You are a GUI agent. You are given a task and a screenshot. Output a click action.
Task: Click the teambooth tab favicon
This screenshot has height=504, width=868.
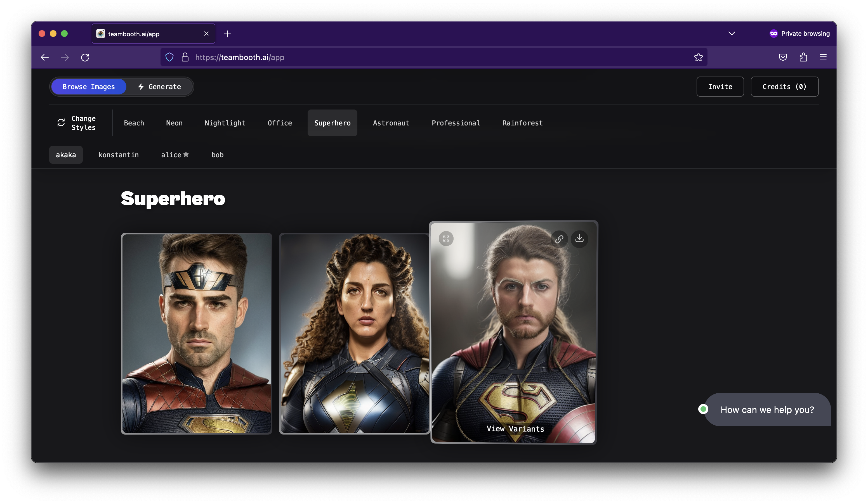click(101, 34)
